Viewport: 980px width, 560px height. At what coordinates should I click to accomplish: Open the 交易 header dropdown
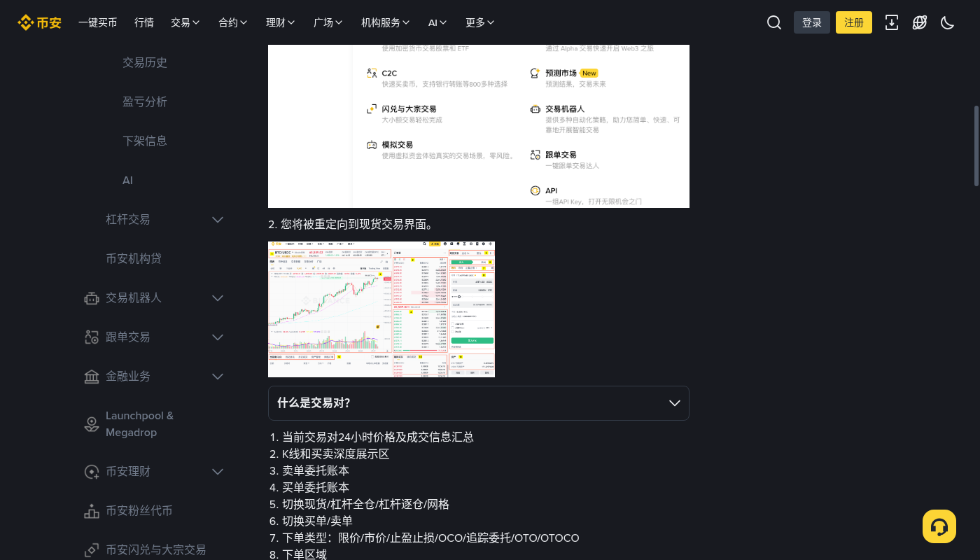(x=185, y=22)
